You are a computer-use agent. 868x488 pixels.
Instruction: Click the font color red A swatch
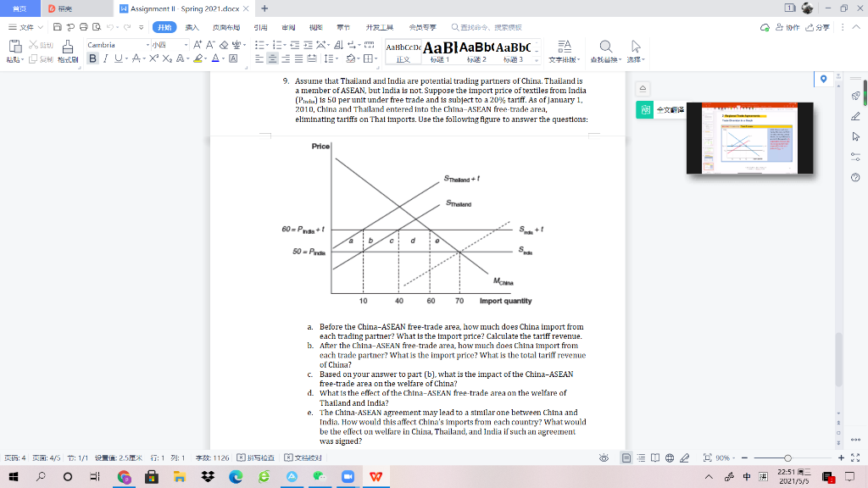coord(215,58)
